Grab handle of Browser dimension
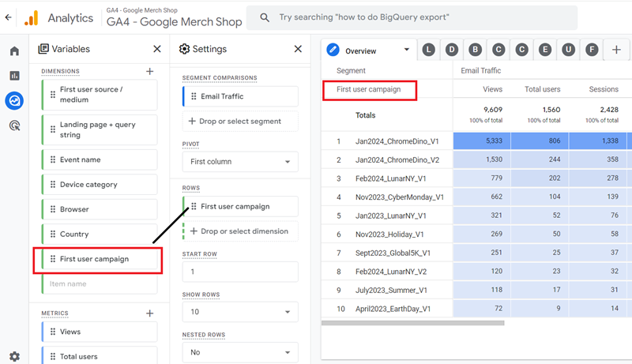Viewport: 632px width, 364px height. [53, 209]
